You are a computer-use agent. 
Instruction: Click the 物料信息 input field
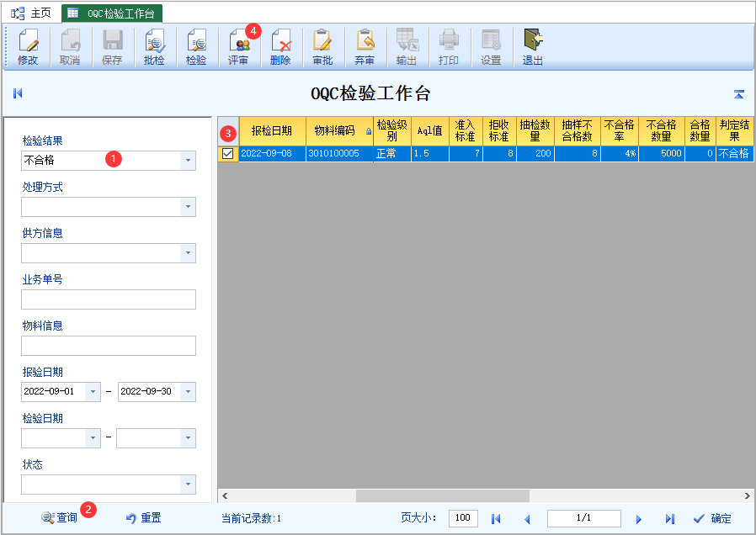click(109, 345)
